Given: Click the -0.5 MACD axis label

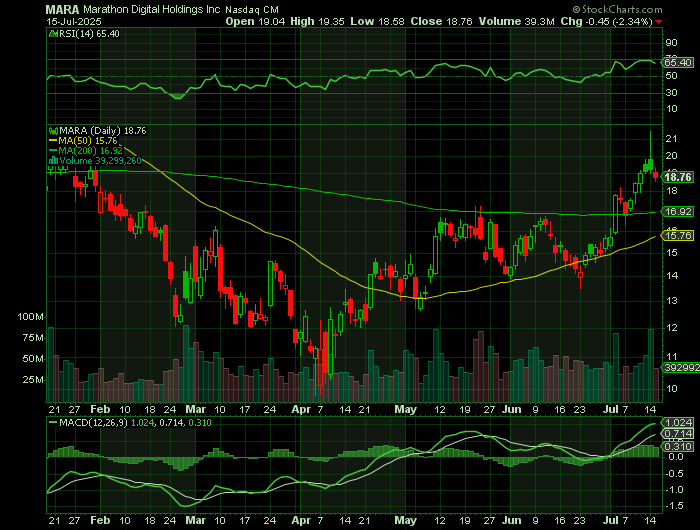Looking at the screenshot, I should tap(674, 473).
